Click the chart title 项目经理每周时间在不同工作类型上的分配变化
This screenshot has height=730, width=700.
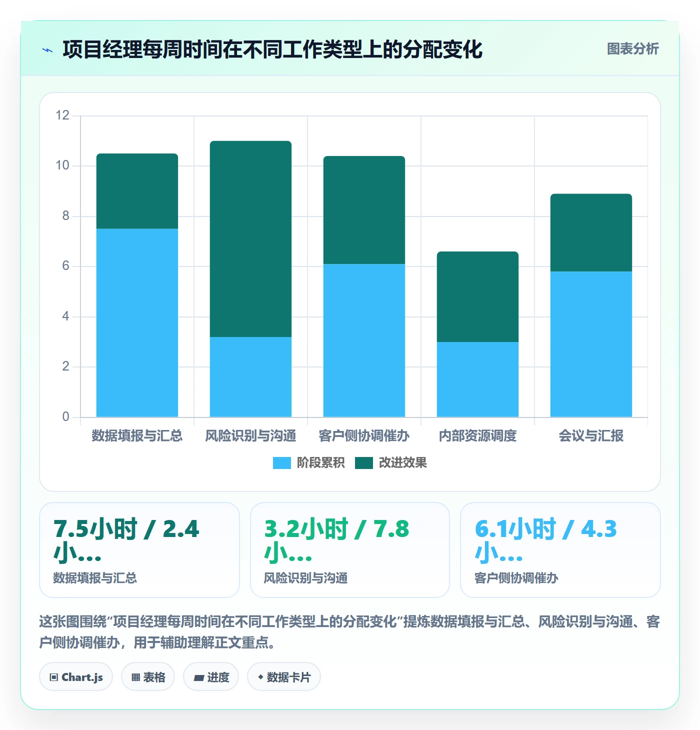click(272, 49)
